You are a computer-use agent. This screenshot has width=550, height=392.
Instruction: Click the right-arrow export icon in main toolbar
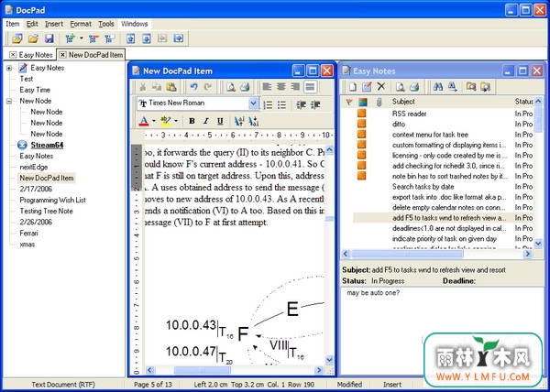(179, 38)
